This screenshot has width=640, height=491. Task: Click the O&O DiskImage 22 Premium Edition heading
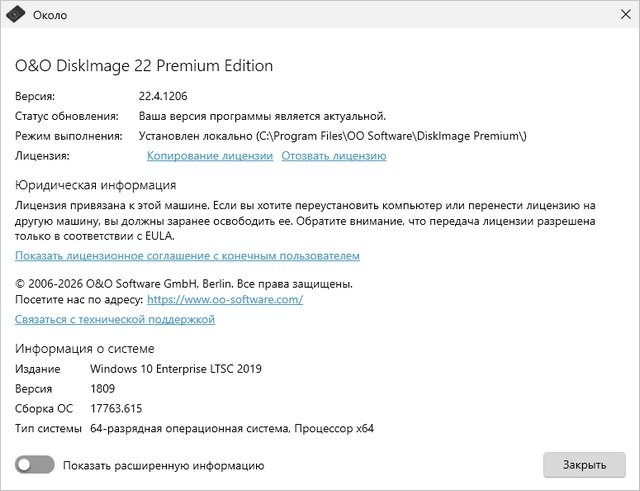tap(144, 66)
